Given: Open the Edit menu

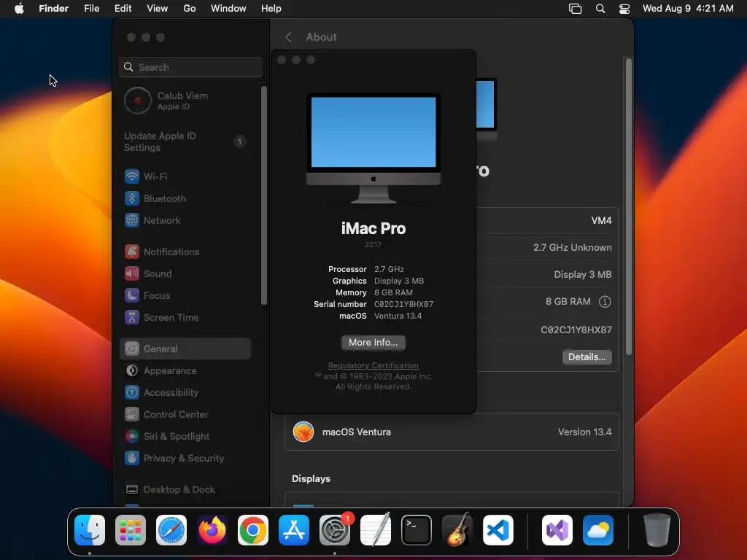Looking at the screenshot, I should click(x=123, y=9).
